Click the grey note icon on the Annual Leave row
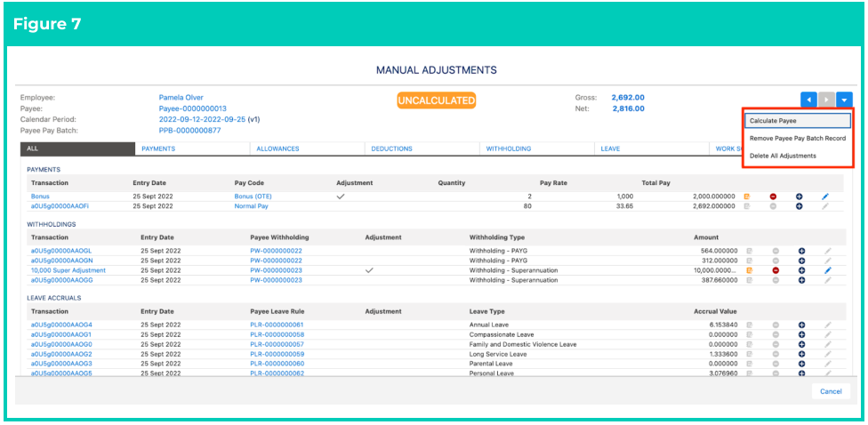Image resolution: width=868 pixels, height=425 pixels. pos(750,325)
